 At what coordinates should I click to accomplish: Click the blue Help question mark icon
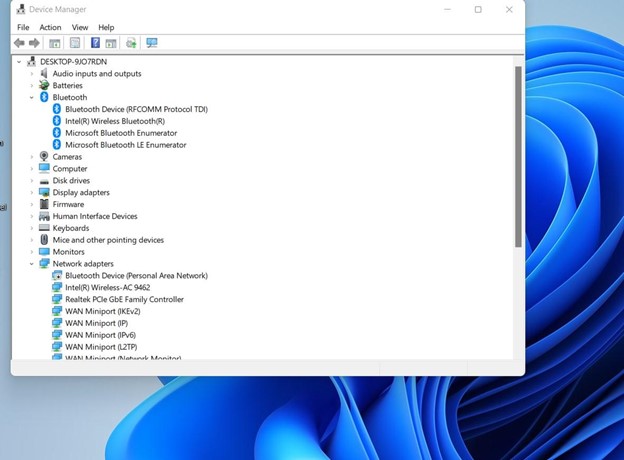pyautogui.click(x=95, y=43)
